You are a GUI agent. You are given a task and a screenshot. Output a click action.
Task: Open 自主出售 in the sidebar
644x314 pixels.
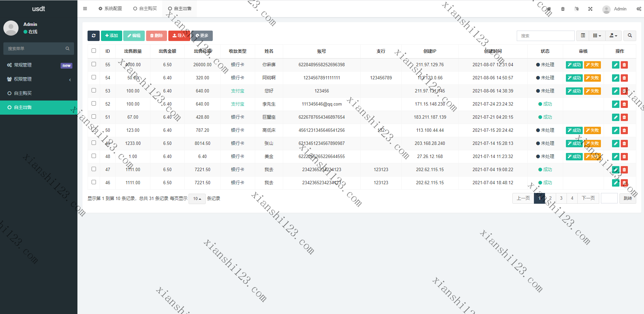coord(39,107)
